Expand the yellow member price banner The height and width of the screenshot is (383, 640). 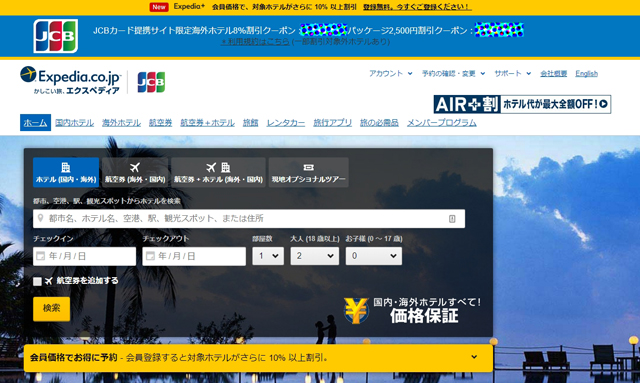coord(474,357)
